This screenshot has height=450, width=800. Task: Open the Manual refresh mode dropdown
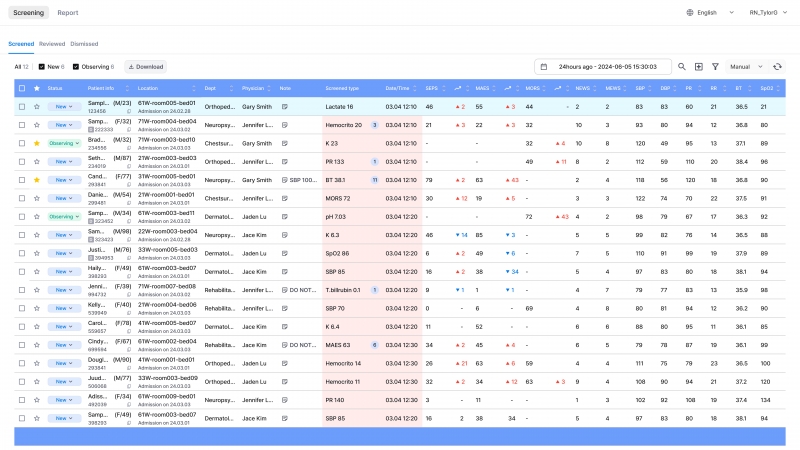point(746,67)
